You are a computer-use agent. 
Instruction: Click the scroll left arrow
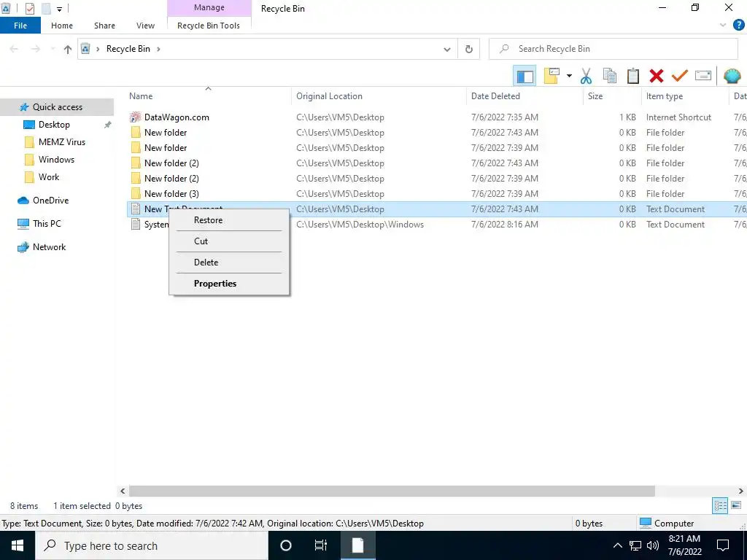[x=123, y=491]
